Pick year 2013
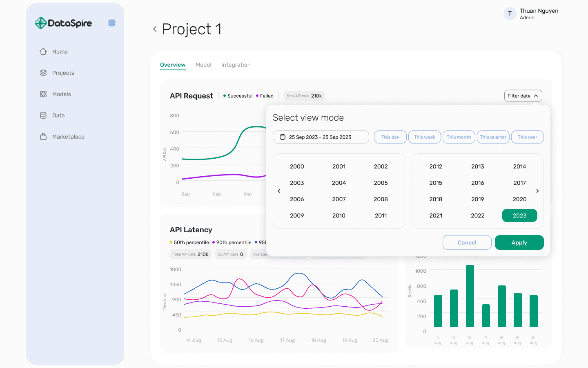588x368 pixels. pos(478,166)
